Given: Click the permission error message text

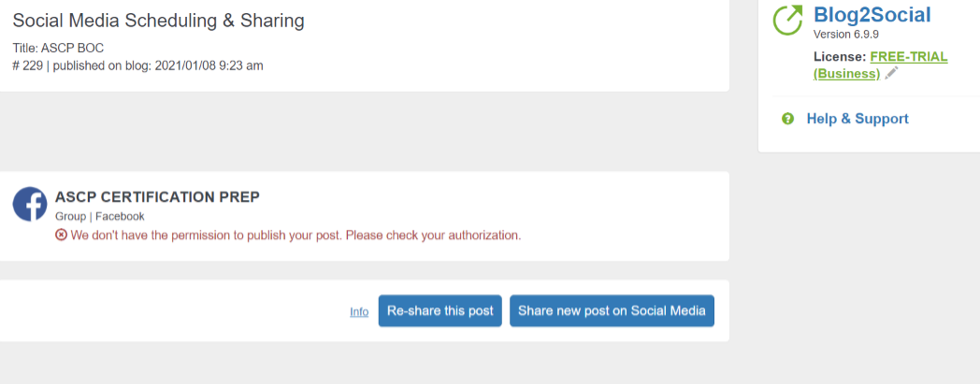Looking at the screenshot, I should [x=295, y=235].
